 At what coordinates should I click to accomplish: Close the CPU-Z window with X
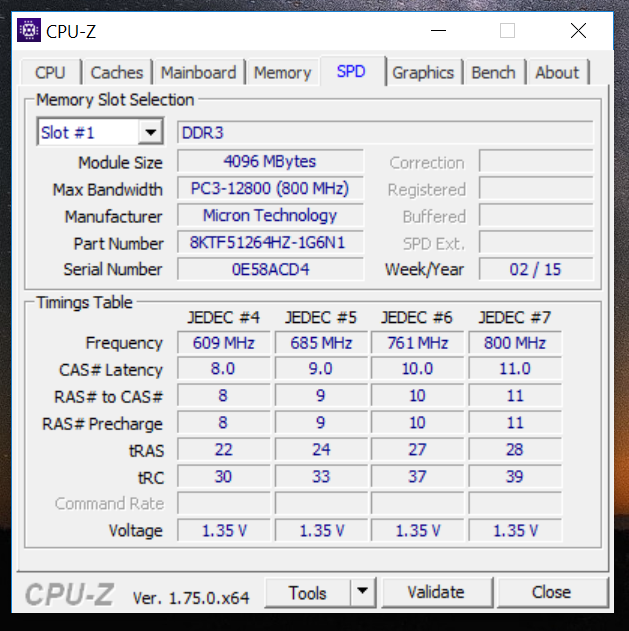tap(578, 31)
